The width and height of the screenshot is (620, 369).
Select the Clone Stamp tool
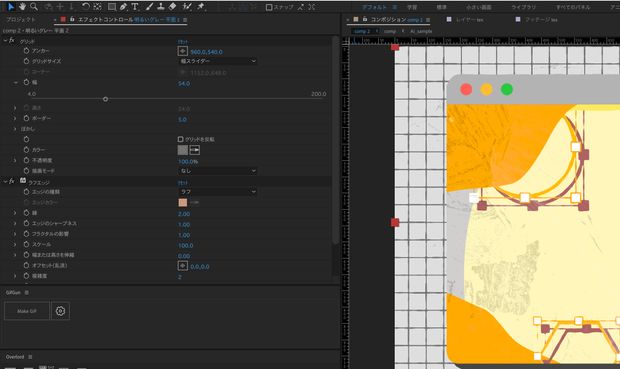pos(161,7)
